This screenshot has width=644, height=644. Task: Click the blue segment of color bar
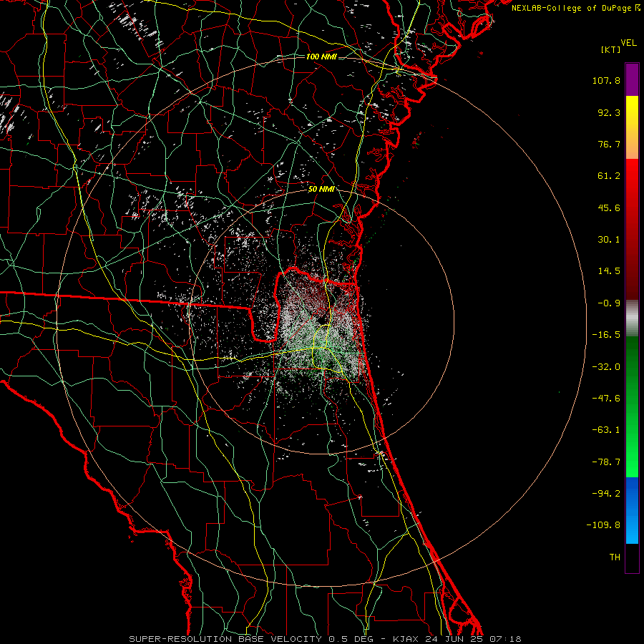632,510
